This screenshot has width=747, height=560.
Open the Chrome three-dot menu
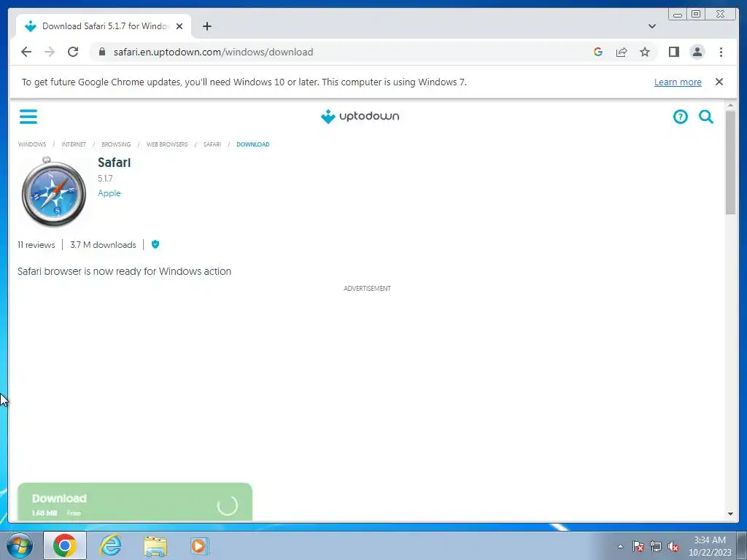(721, 52)
